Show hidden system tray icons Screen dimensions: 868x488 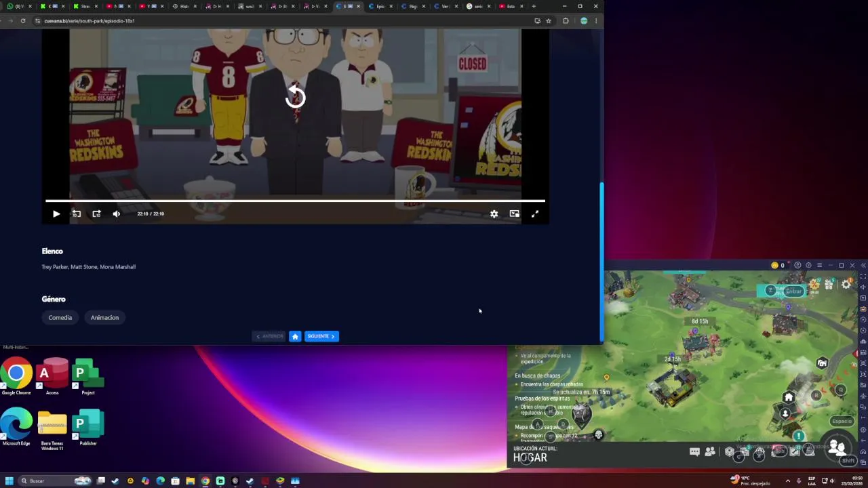click(787, 481)
